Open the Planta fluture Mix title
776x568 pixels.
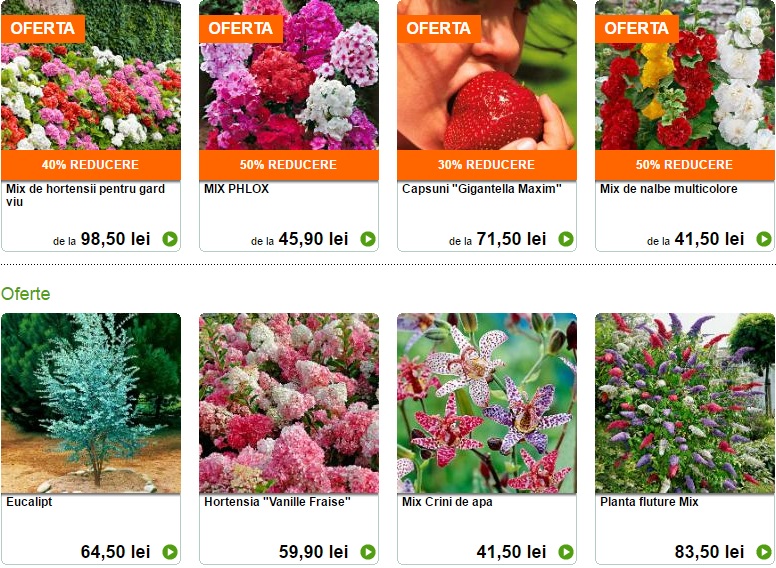(649, 502)
